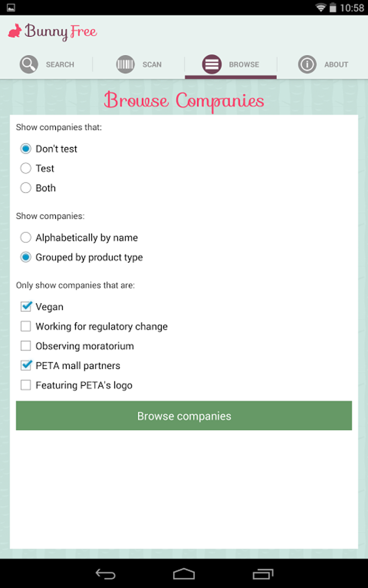
Task: Tap the magnifying glass Search icon
Action: pyautogui.click(x=29, y=64)
